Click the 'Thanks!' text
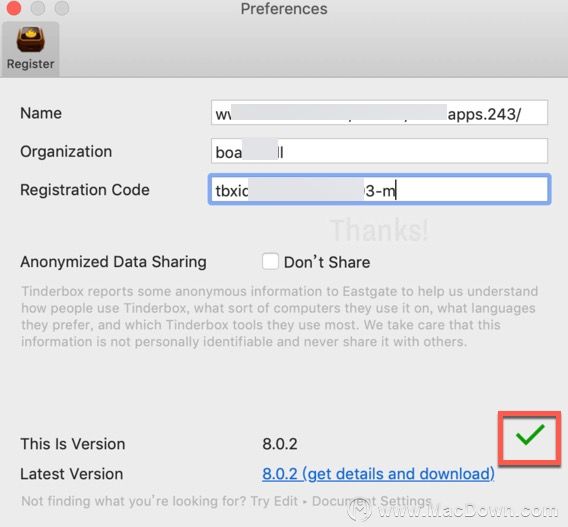 379,230
